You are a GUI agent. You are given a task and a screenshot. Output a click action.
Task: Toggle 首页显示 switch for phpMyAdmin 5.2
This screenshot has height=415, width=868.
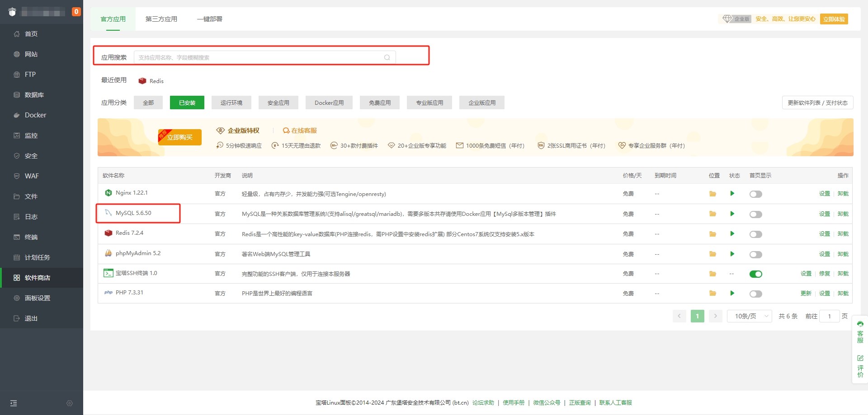tap(756, 255)
